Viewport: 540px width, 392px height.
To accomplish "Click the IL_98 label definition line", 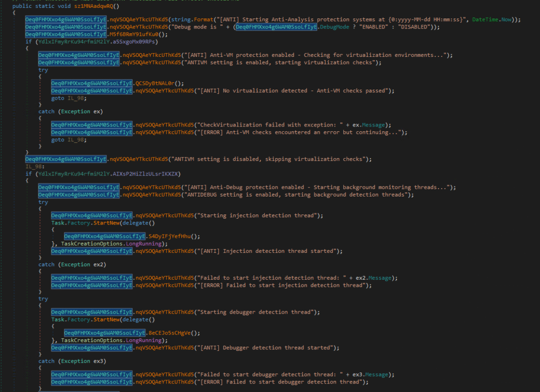I will [34, 166].
